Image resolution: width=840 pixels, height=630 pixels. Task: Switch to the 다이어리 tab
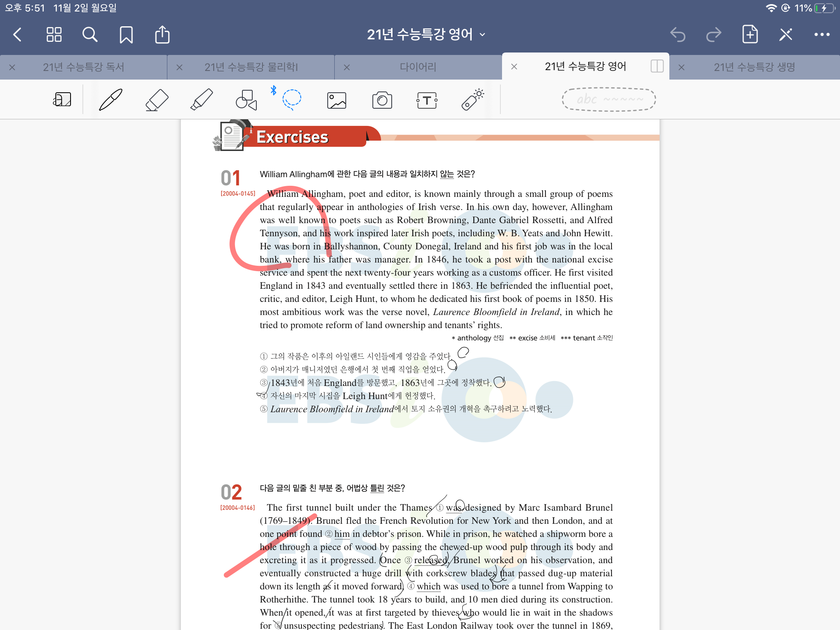418,67
